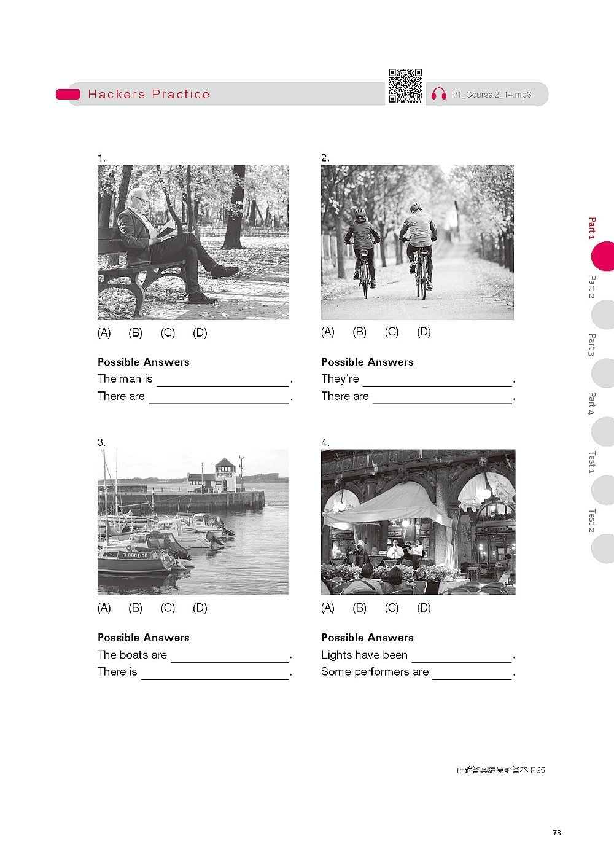The width and height of the screenshot is (614, 868).
Task: Click the red pill beside Hackers Practice
Action: (68, 95)
